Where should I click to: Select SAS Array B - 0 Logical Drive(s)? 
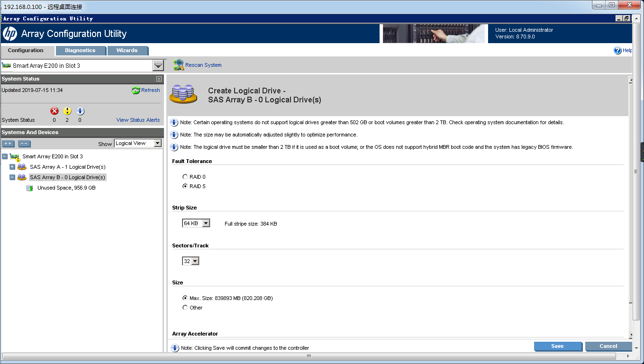(67, 177)
